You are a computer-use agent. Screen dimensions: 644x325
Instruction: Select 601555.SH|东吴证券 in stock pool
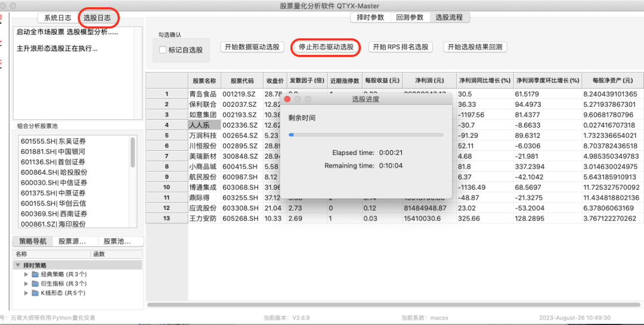pyautogui.click(x=54, y=141)
